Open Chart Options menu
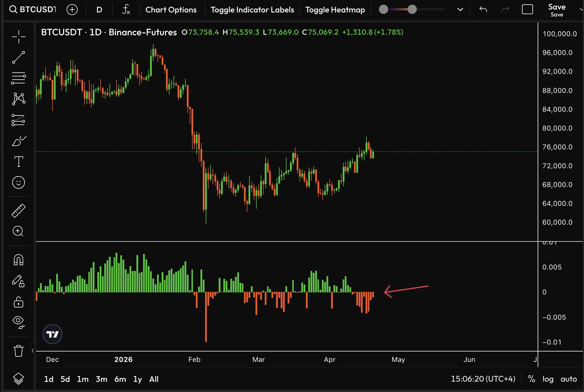The width and height of the screenshot is (584, 392). 171,10
